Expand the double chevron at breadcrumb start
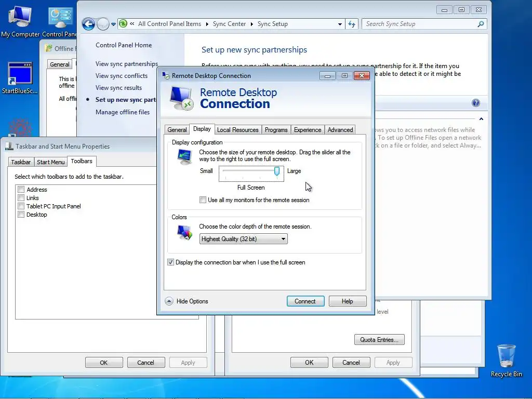This screenshot has height=399, width=532. pyautogui.click(x=132, y=24)
